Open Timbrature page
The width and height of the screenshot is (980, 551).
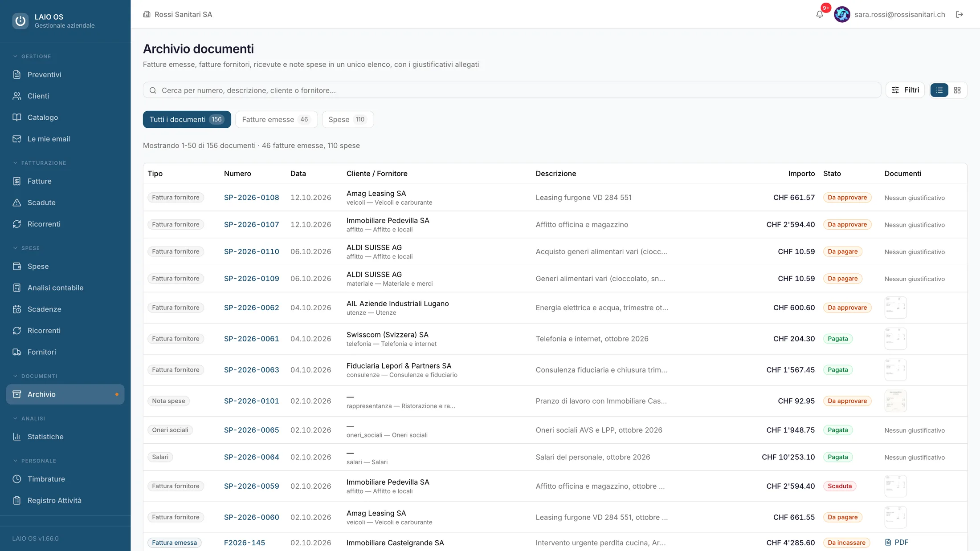coord(65,479)
